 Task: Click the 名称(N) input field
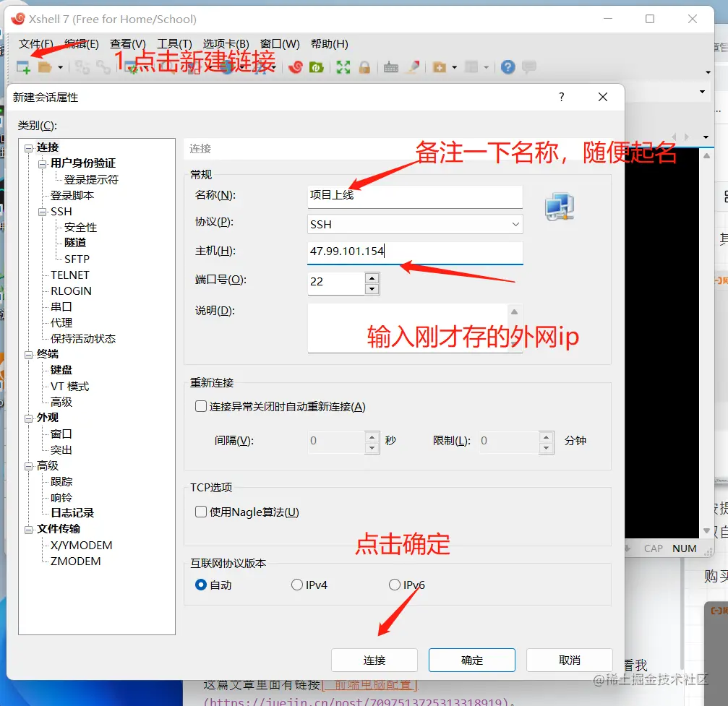click(415, 197)
